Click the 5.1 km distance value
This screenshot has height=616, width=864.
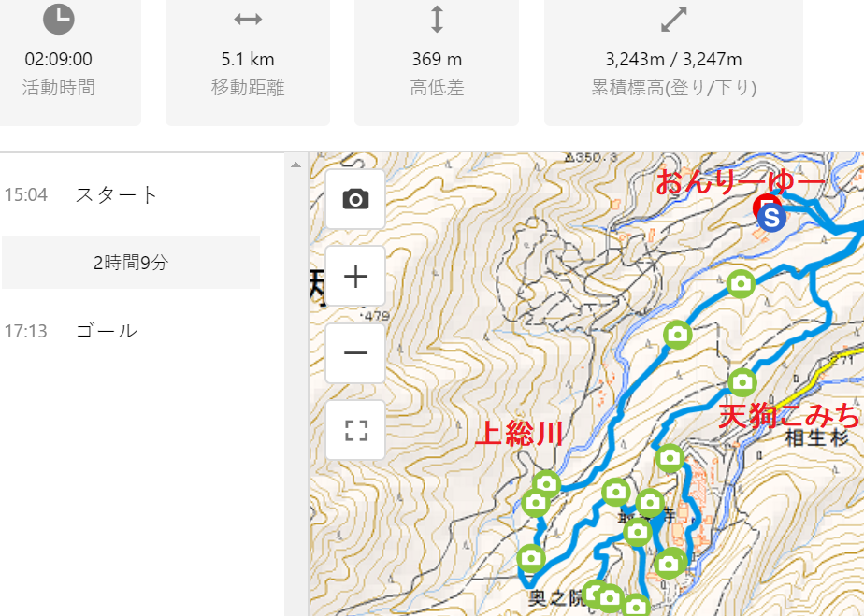point(248,60)
